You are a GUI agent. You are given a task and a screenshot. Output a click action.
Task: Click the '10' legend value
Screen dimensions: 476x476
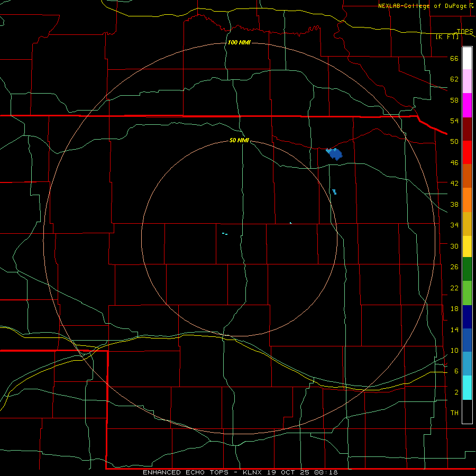[x=454, y=351]
